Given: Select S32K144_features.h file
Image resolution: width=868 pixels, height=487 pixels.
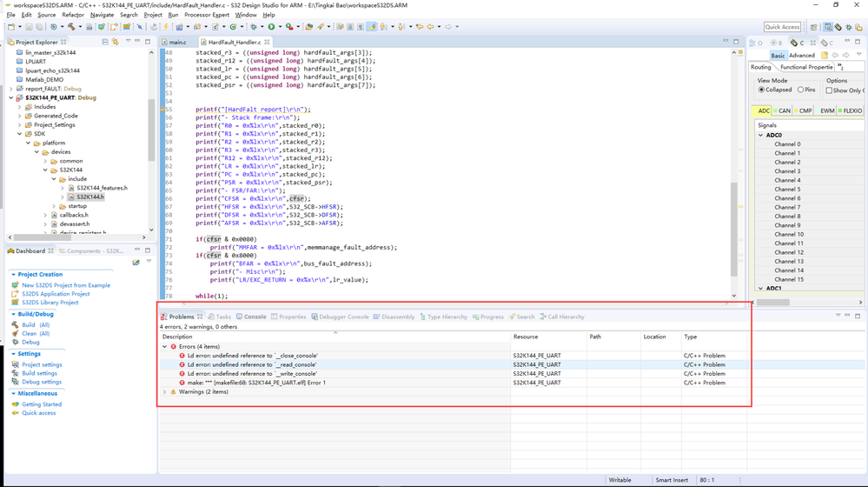Looking at the screenshot, I should tap(102, 188).
